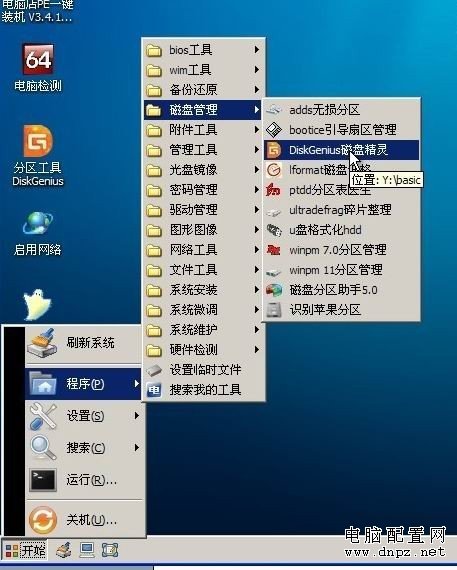The height and width of the screenshot is (570, 457).
Task: Select 识别苹果分区 entry
Action: [341, 310]
